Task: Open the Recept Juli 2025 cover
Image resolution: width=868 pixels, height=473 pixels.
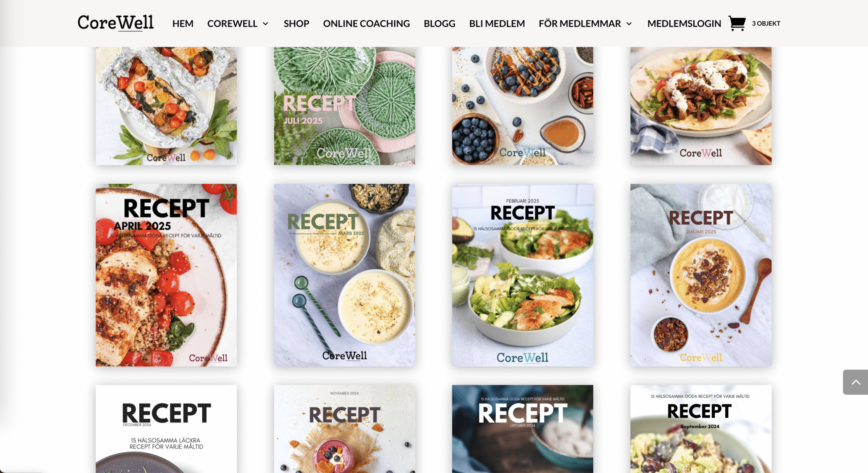Action: point(344,106)
